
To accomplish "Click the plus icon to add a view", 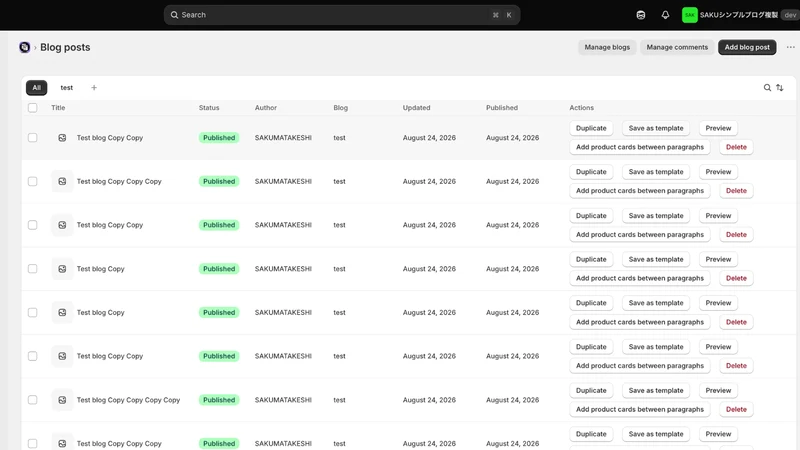I will 94,88.
